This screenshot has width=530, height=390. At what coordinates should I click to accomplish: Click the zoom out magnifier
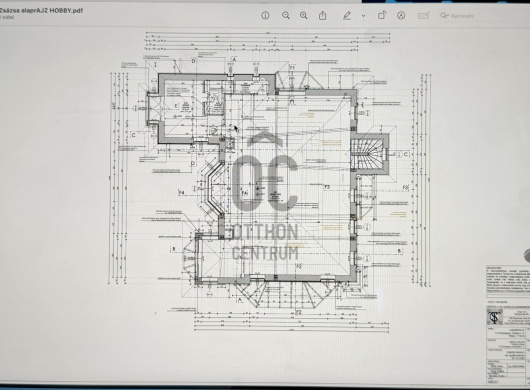coord(286,16)
